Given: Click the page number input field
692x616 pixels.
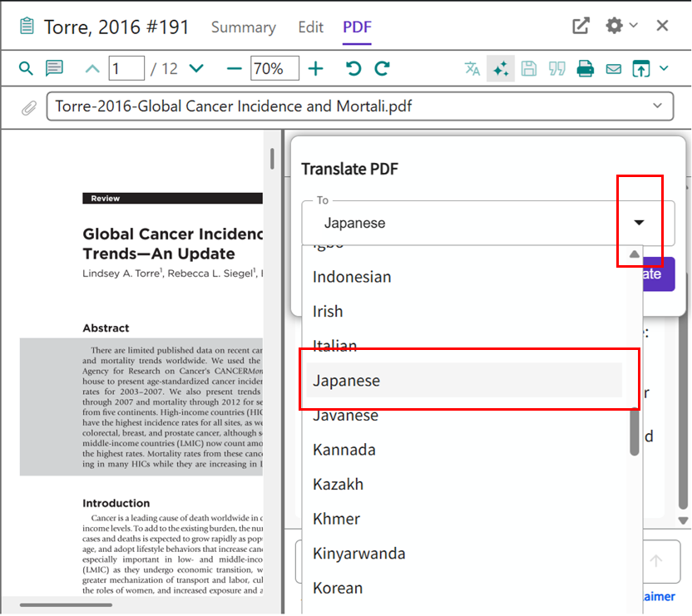Looking at the screenshot, I should point(126,68).
